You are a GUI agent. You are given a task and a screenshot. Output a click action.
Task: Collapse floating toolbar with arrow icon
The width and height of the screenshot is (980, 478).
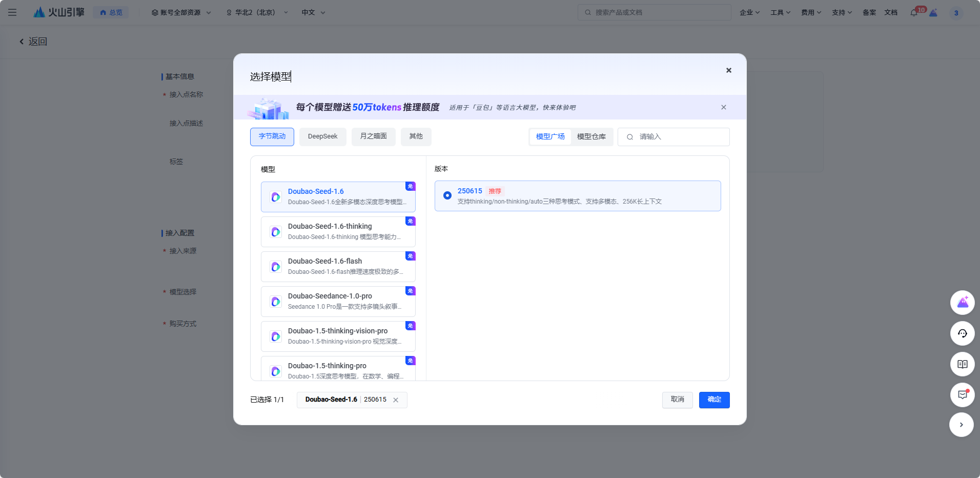coord(962,425)
